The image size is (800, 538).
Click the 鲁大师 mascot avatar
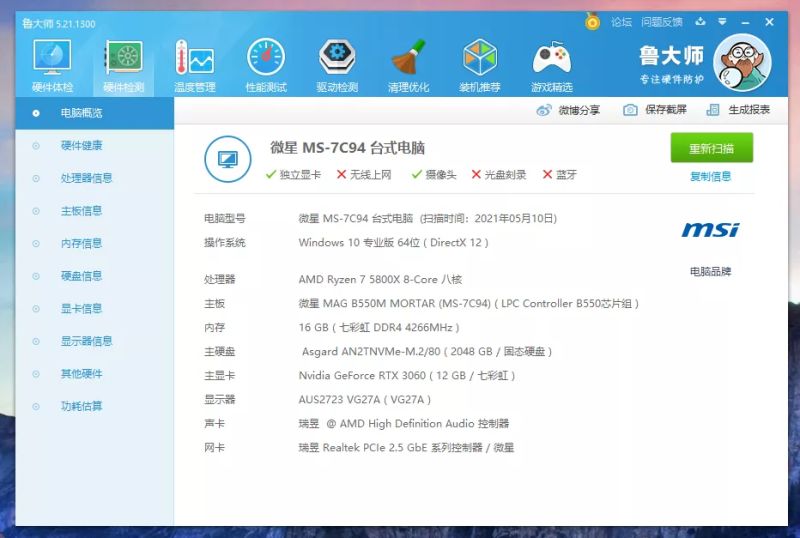(x=742, y=62)
